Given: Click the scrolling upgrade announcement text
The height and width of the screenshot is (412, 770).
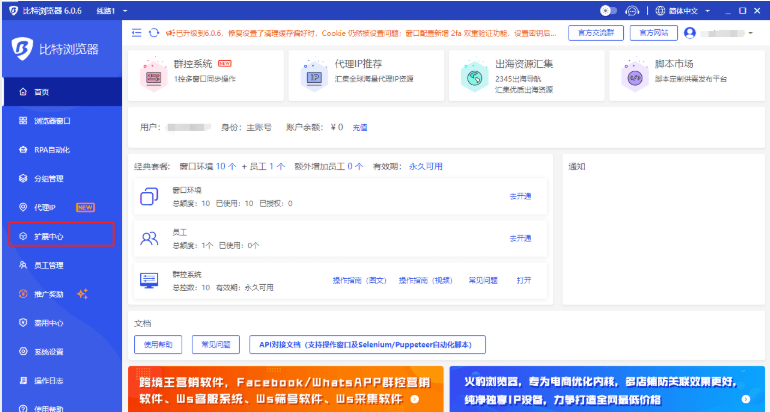Looking at the screenshot, I should click(x=366, y=33).
